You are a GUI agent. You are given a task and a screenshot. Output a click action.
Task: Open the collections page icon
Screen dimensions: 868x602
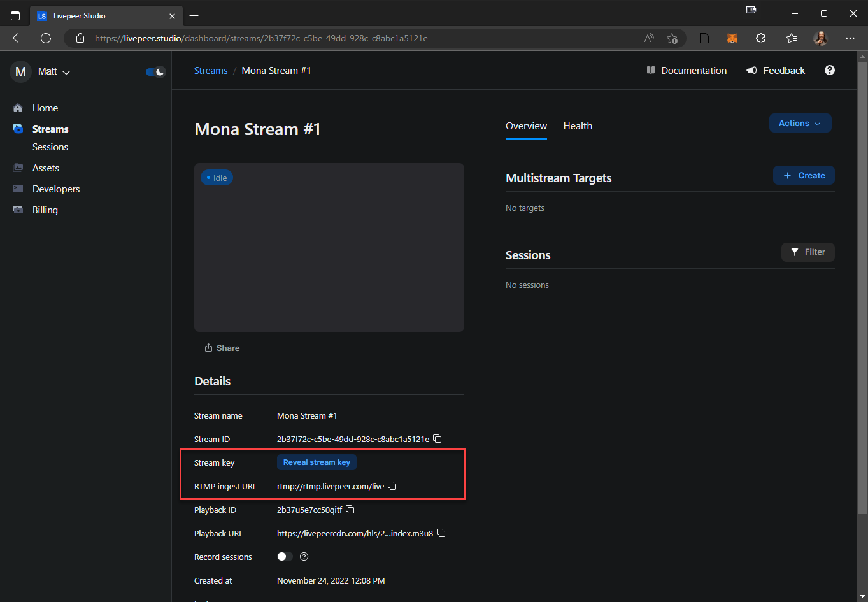[x=704, y=38]
